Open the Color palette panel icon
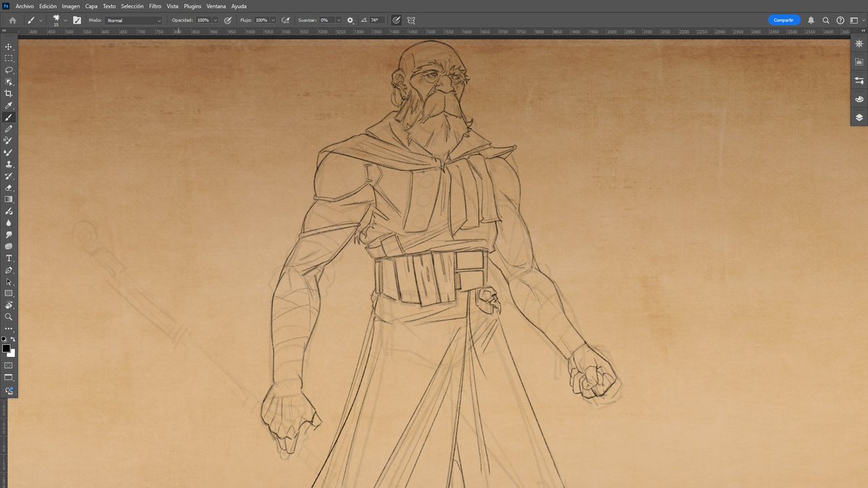This screenshot has height=488, width=868. [x=859, y=98]
